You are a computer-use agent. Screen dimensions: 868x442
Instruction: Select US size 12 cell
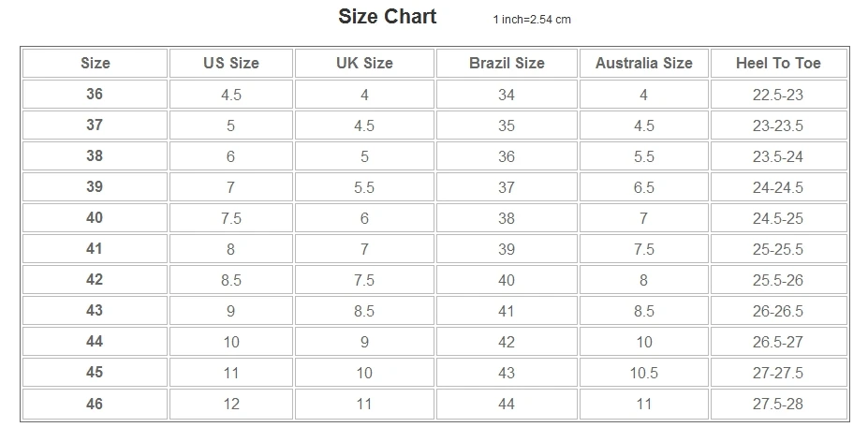tap(231, 404)
